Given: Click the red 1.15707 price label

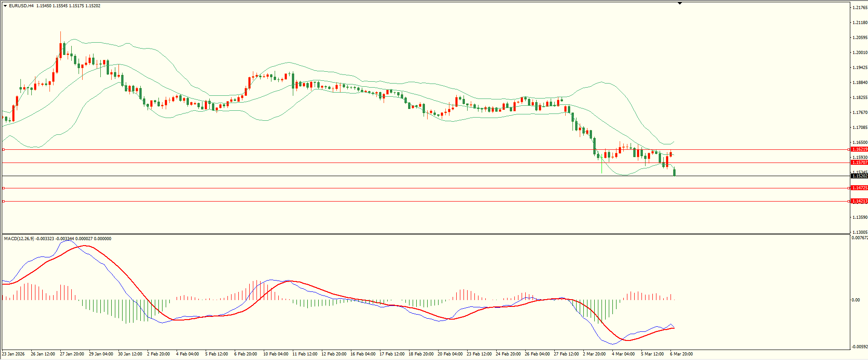Looking at the screenshot, I should click(x=859, y=163).
